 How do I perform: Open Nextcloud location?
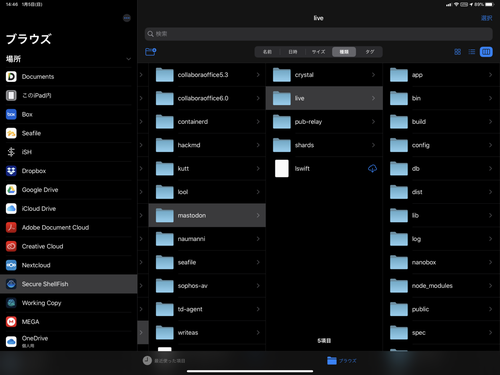pyautogui.click(x=68, y=265)
